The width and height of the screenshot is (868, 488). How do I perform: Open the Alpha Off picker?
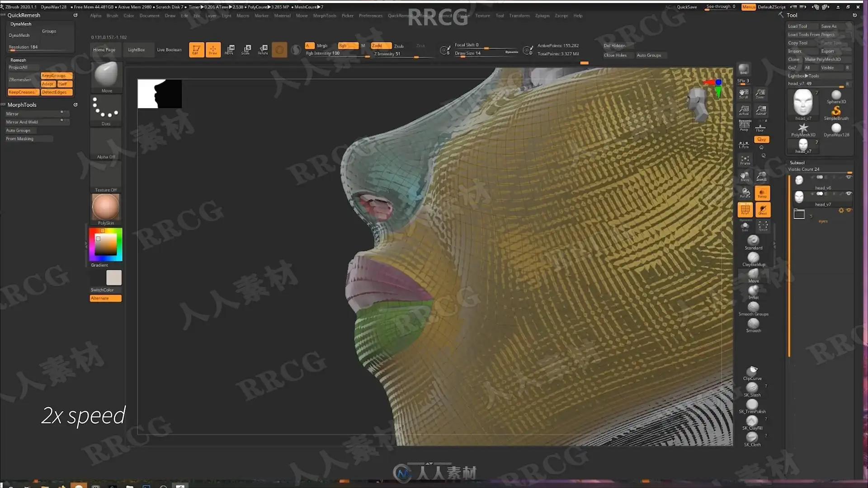coord(106,144)
